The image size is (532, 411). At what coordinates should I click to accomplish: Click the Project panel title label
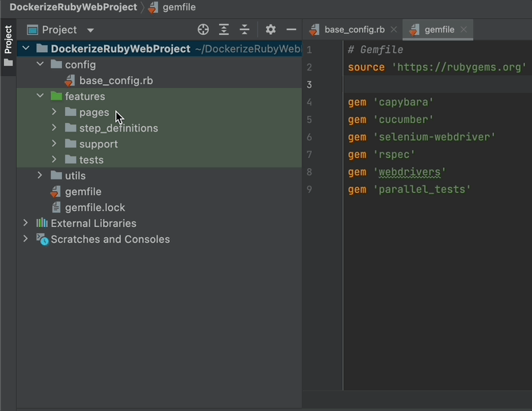pyautogui.click(x=60, y=30)
